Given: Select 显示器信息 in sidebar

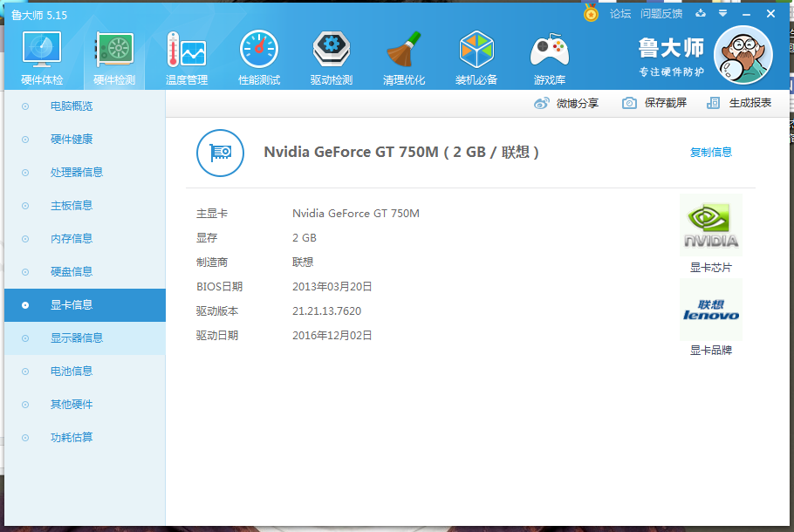Looking at the screenshot, I should pyautogui.click(x=86, y=338).
